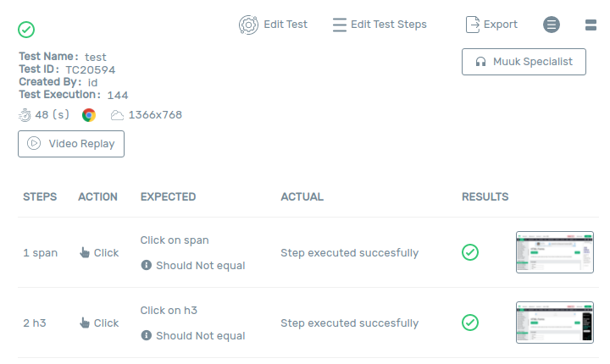Open Edit Test Steps list icon

[x=340, y=25]
